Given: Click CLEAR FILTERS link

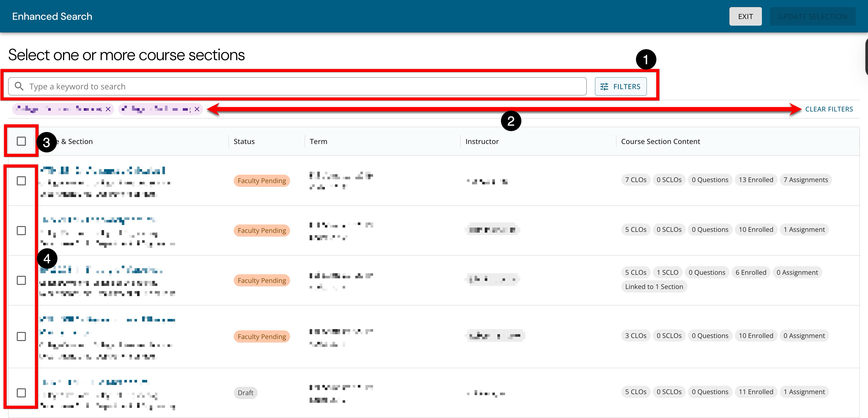Looking at the screenshot, I should coord(829,109).
